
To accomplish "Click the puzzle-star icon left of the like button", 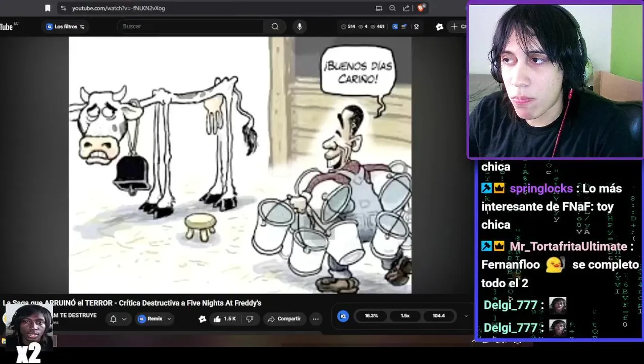I will [x=203, y=318].
